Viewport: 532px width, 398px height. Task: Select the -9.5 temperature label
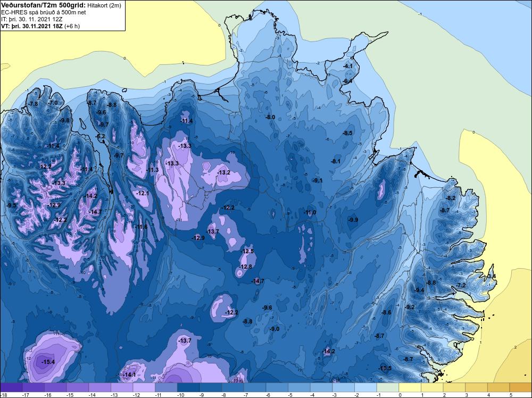(11, 205)
